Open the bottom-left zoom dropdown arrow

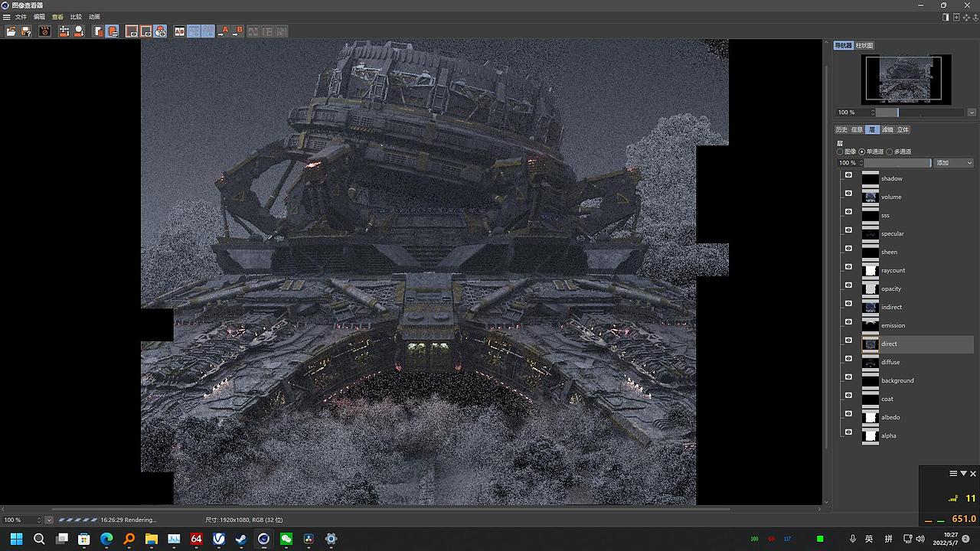tap(49, 520)
